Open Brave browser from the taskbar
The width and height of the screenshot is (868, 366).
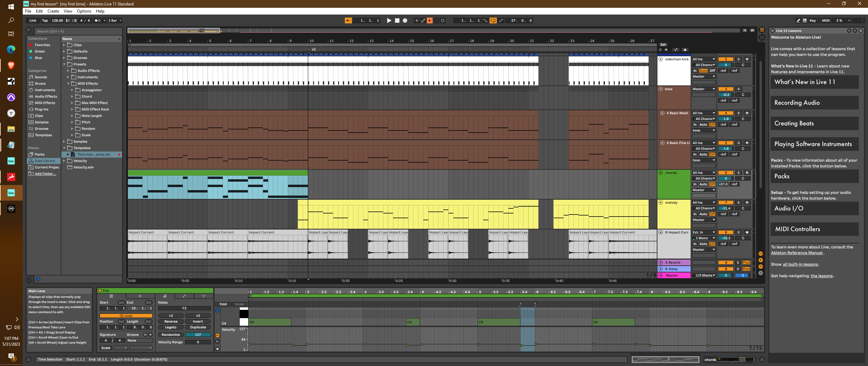(x=11, y=65)
